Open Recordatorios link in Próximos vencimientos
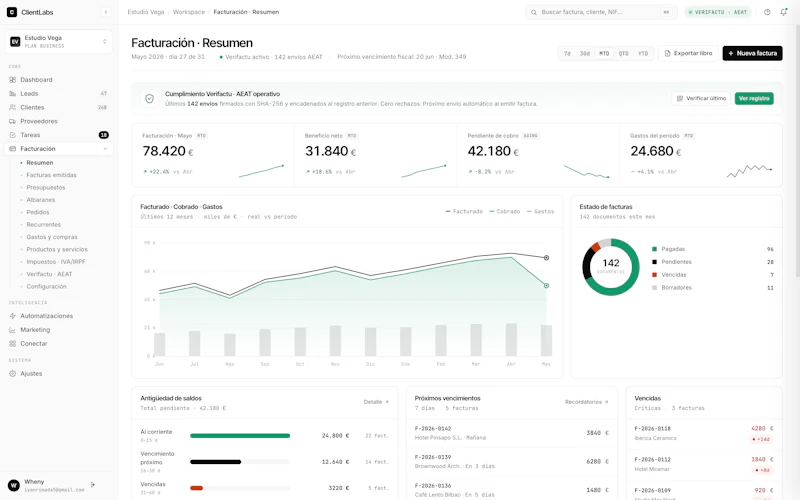This screenshot has width=800, height=500. click(586, 402)
